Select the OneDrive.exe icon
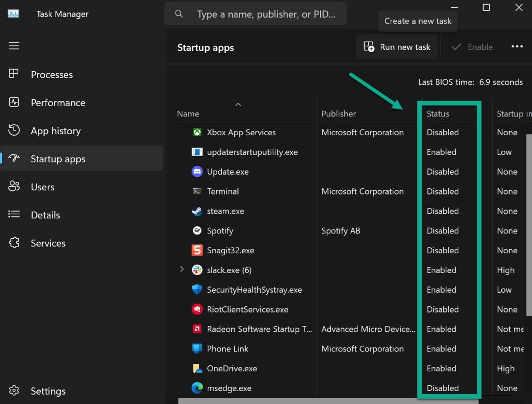 click(x=197, y=368)
